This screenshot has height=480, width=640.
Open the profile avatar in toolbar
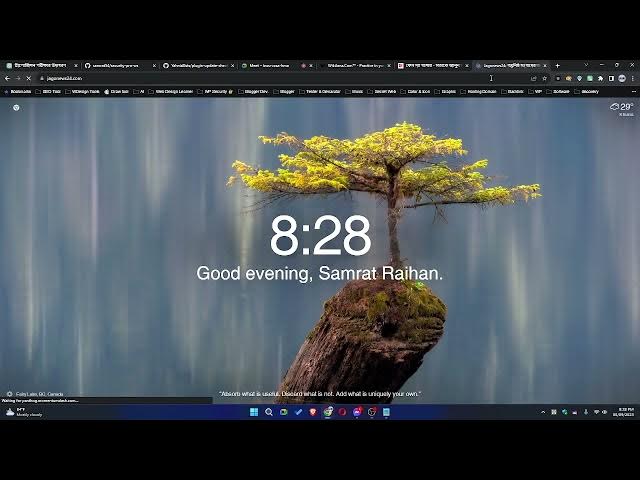[622, 78]
